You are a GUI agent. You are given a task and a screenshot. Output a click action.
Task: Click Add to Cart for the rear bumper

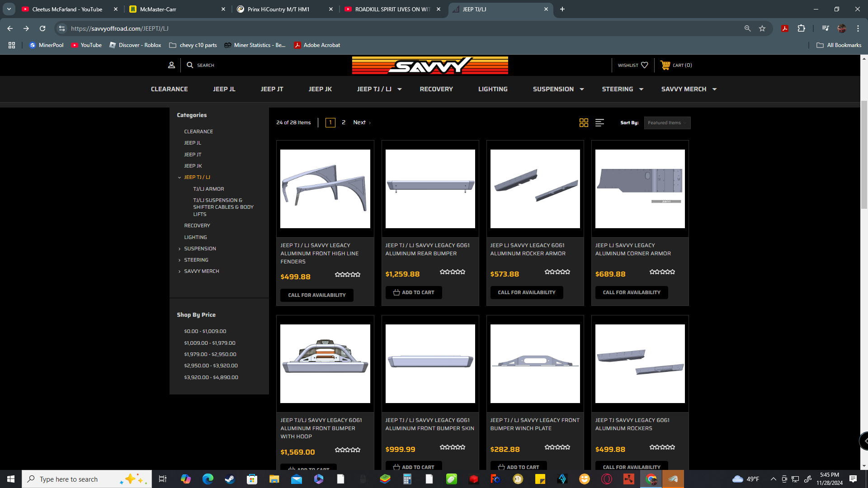pyautogui.click(x=413, y=292)
